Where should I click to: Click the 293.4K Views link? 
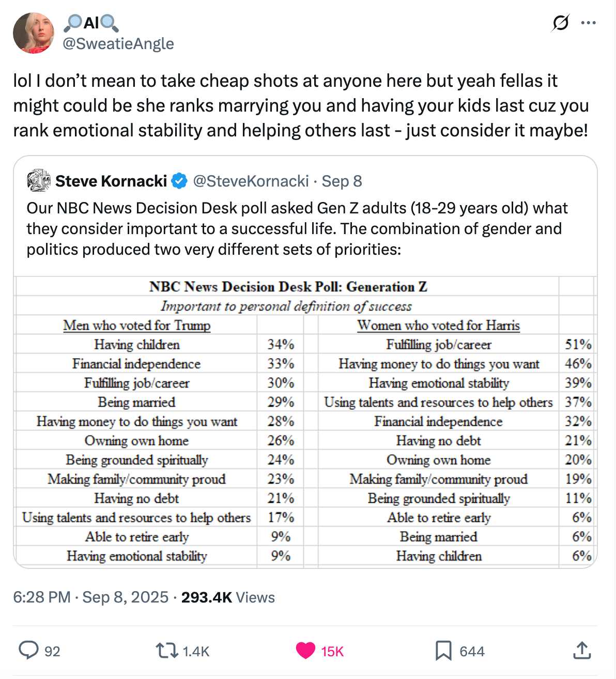[227, 597]
